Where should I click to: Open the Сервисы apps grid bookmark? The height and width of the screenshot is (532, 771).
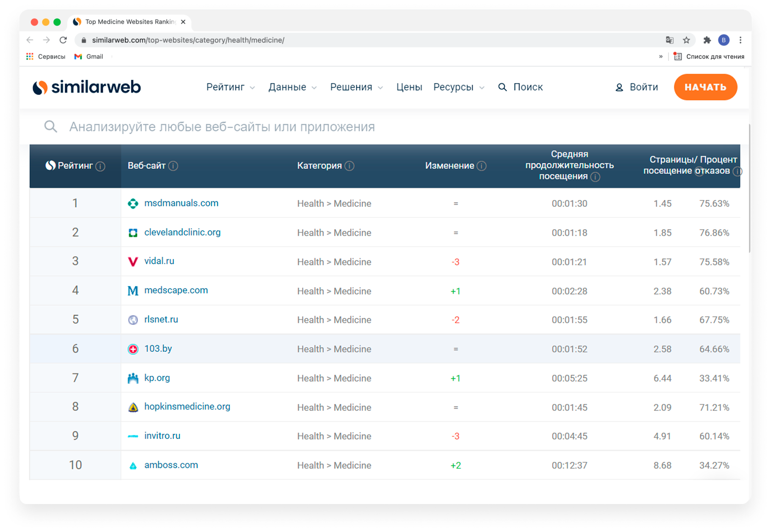(45, 56)
